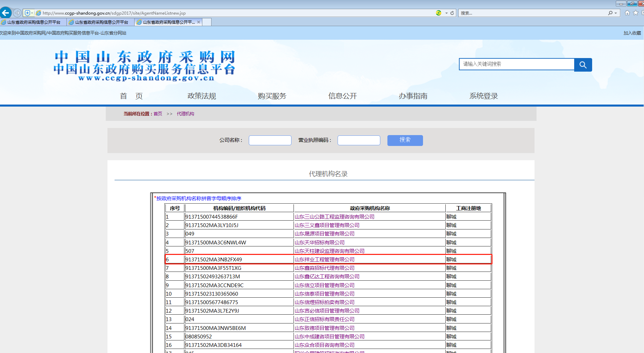Click the browser forward arrow button
644x353 pixels.
click(x=17, y=13)
